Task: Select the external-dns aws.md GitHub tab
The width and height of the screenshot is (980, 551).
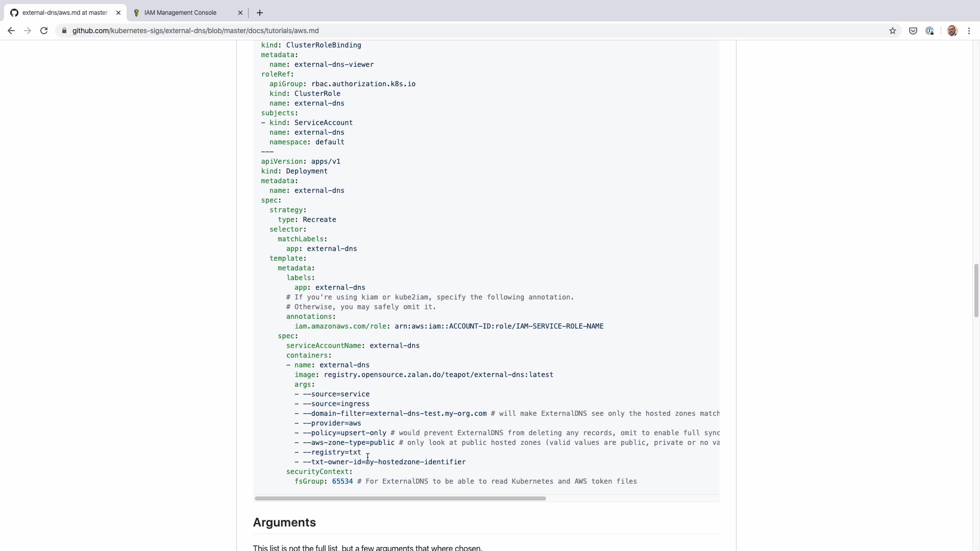Action: point(65,13)
